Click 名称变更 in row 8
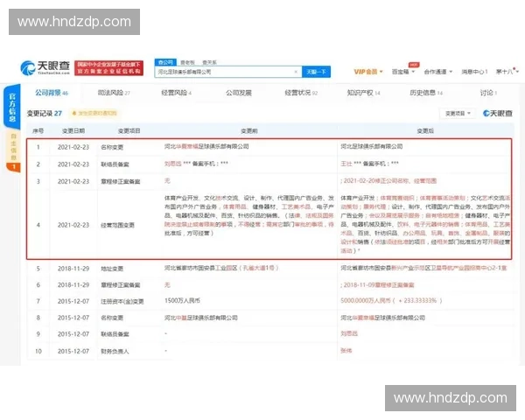Screen dimensions: 525x420 112,318
